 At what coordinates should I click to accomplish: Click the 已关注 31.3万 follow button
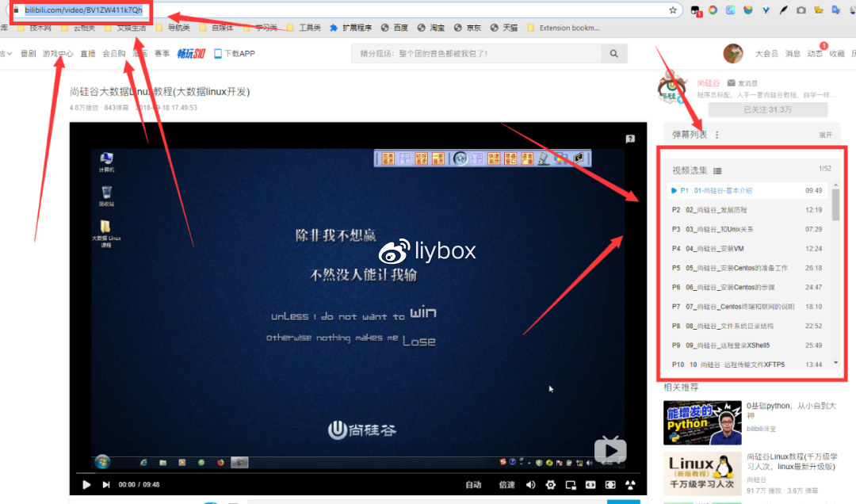pos(767,109)
